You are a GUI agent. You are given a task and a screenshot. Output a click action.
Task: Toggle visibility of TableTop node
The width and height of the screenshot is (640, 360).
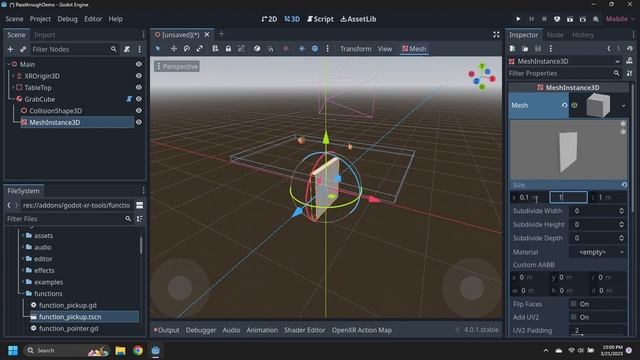[x=139, y=87]
